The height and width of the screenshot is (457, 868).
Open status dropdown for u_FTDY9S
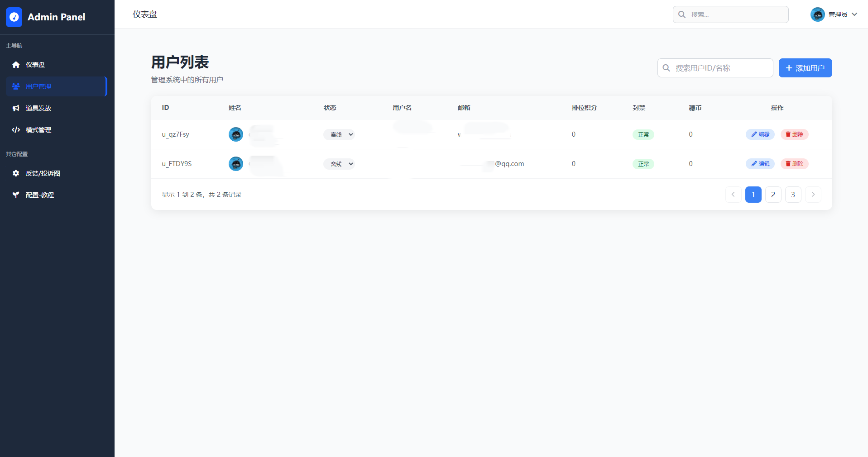pos(339,164)
